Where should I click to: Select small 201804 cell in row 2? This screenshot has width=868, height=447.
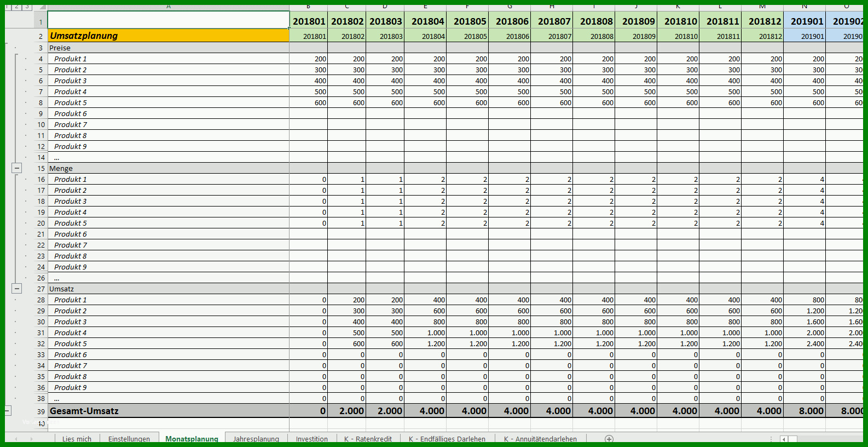click(x=425, y=36)
